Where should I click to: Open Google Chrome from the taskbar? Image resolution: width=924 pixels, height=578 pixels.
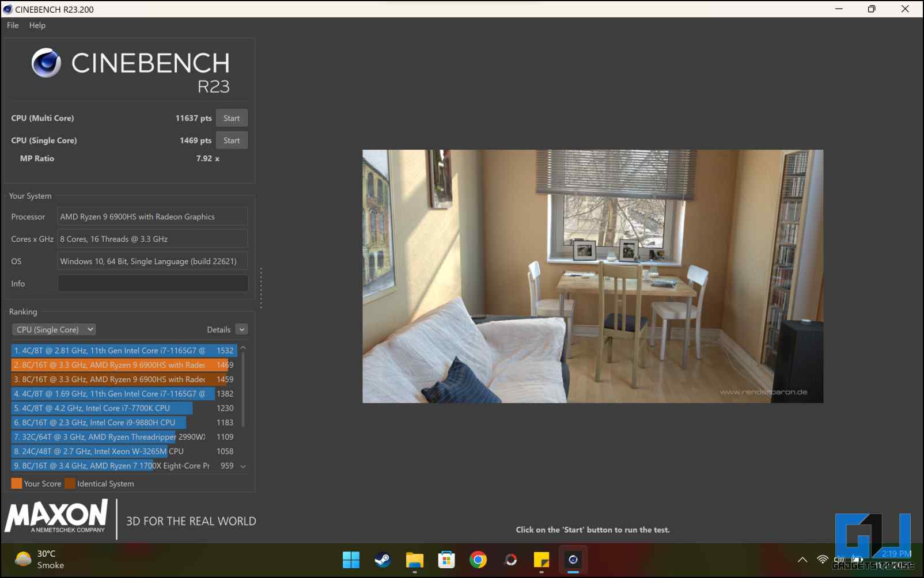[x=478, y=560]
